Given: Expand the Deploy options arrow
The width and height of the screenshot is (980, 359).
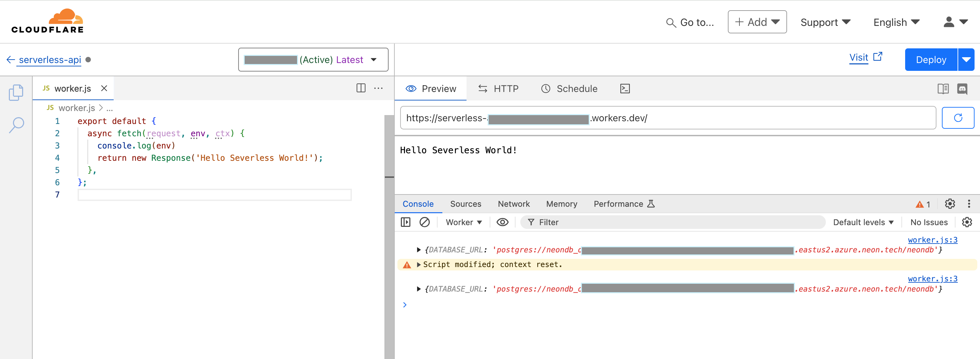Looking at the screenshot, I should click(x=966, y=60).
